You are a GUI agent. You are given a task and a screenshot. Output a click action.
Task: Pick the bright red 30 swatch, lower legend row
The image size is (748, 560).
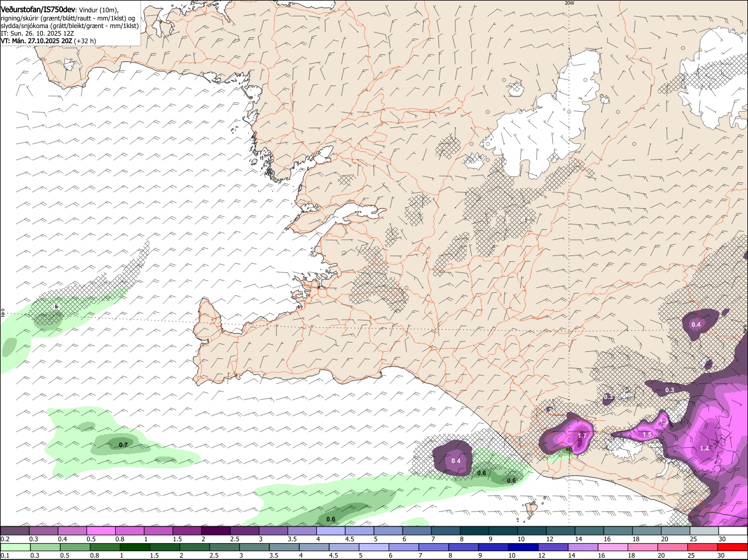pos(731,548)
